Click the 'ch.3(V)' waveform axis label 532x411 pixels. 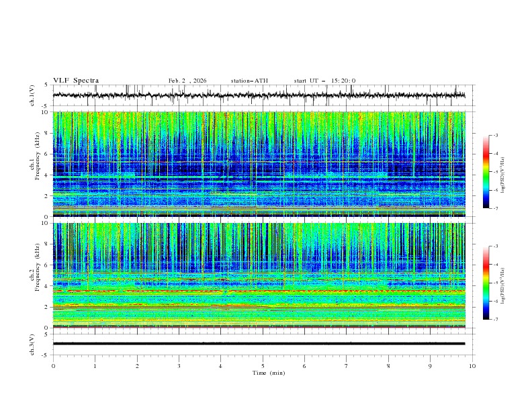coord(32,345)
